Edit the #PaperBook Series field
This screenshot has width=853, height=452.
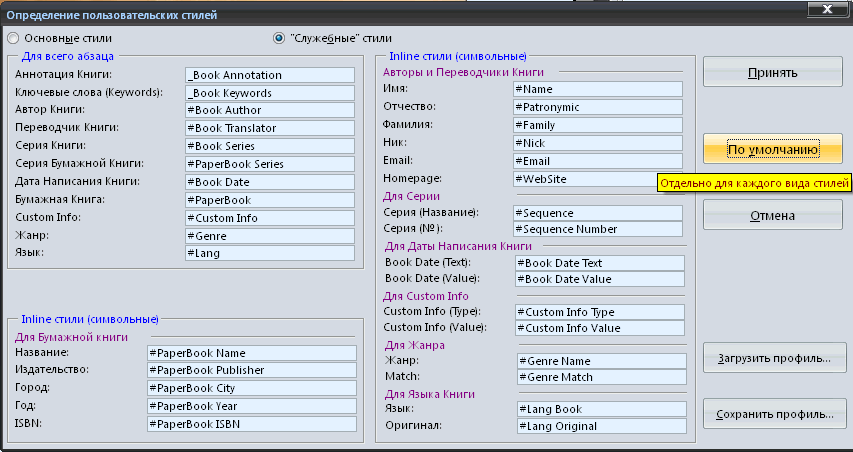point(270,164)
